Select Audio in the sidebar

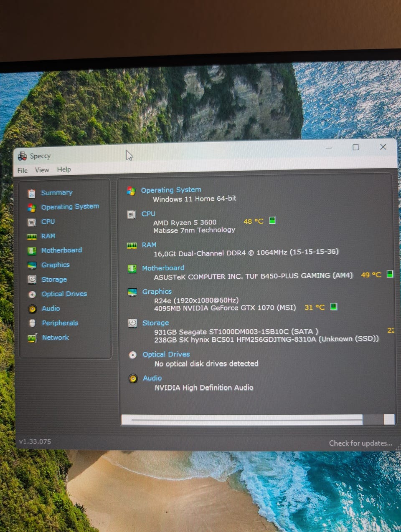pos(51,308)
